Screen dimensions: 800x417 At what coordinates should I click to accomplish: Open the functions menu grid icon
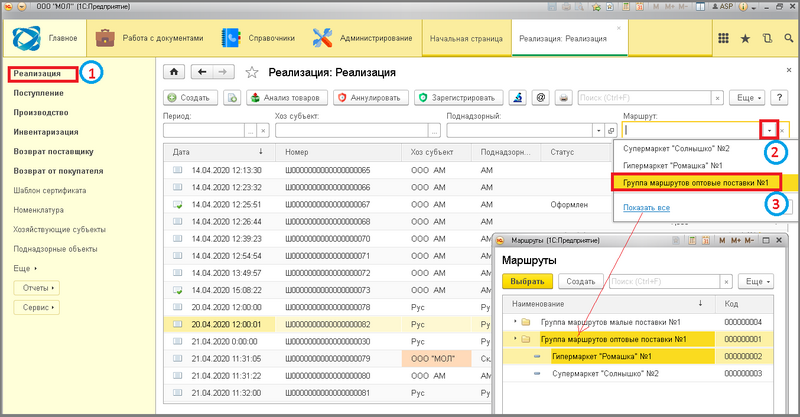(x=723, y=38)
